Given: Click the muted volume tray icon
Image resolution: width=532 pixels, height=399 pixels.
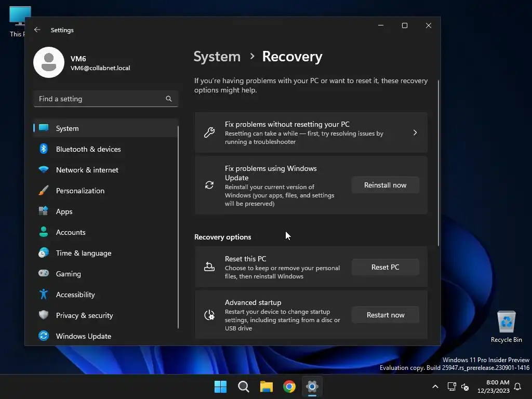Looking at the screenshot, I should coord(465,387).
